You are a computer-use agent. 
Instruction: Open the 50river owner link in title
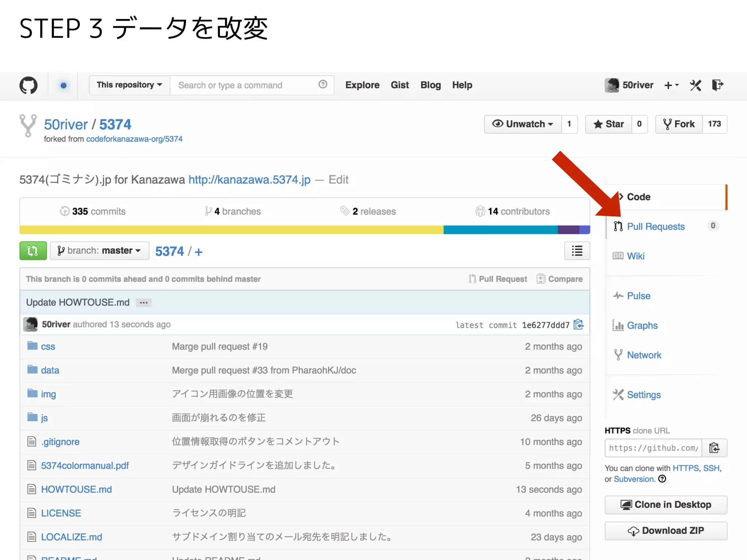tap(66, 125)
